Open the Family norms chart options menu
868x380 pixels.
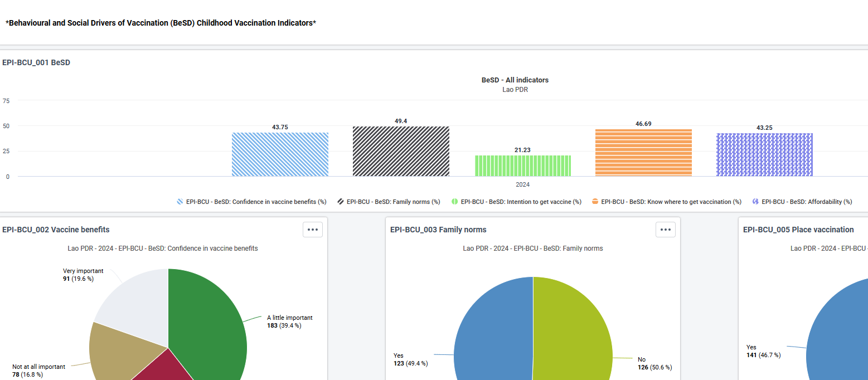coord(666,230)
